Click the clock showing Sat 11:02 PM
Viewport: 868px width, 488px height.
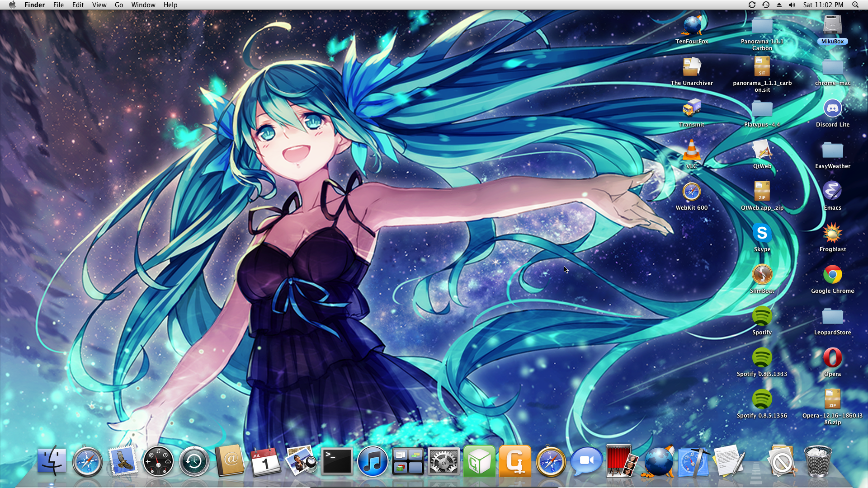823,5
